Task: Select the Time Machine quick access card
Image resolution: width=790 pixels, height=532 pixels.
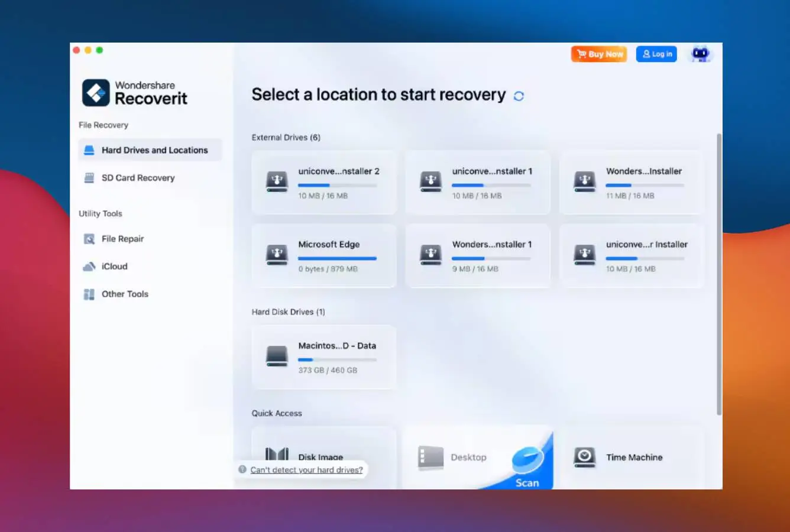Action: [632, 458]
